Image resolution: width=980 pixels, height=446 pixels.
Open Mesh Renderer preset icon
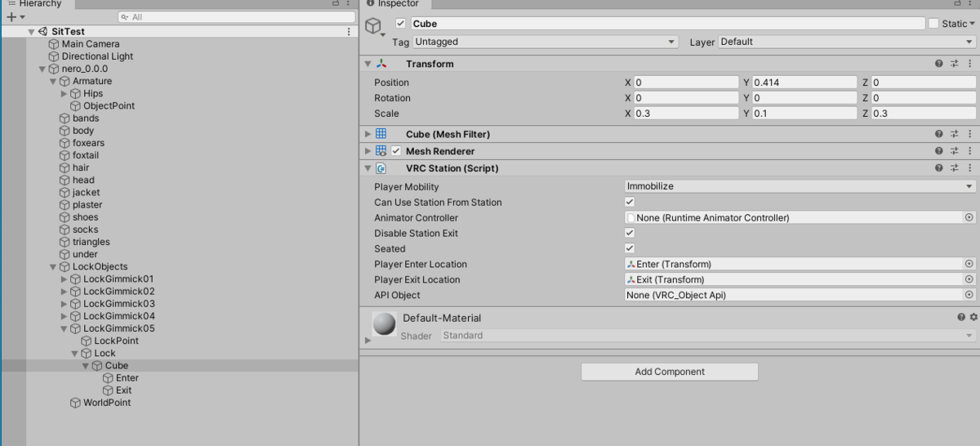point(954,151)
